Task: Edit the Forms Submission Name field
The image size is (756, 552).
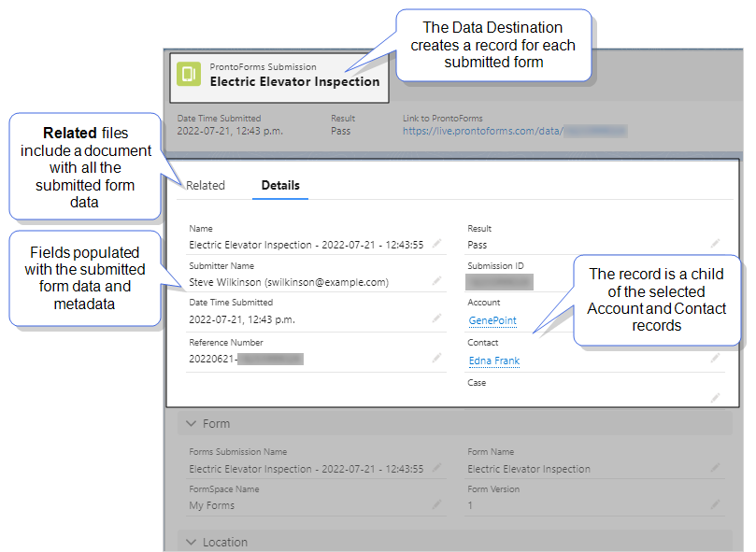Action: (x=436, y=467)
